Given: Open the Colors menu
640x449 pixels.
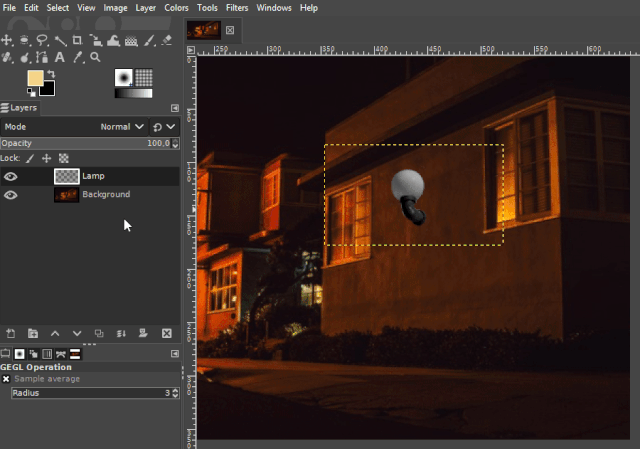Looking at the screenshot, I should point(176,8).
